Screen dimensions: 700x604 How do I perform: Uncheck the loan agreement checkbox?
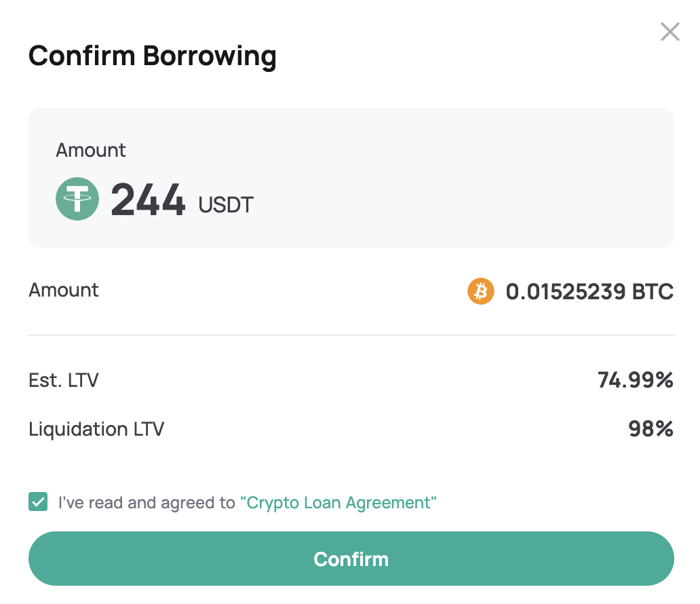point(38,502)
